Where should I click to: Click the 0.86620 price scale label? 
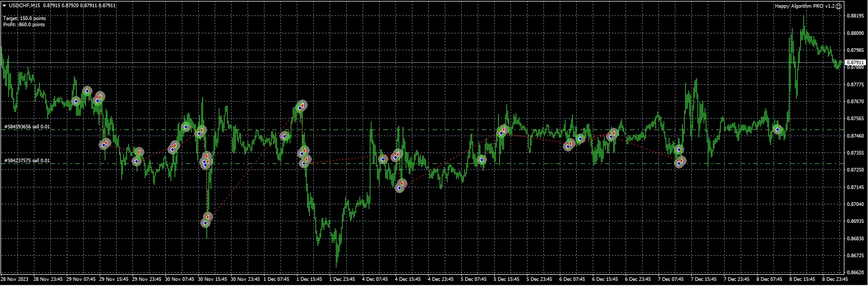click(x=854, y=272)
